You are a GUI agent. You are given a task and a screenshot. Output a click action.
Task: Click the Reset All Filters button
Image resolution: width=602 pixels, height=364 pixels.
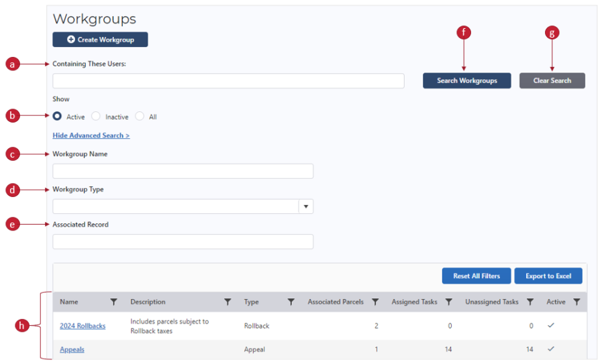[476, 276]
